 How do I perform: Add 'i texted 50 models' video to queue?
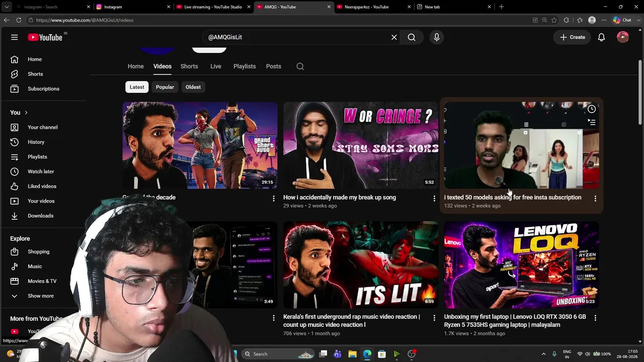[x=592, y=122]
